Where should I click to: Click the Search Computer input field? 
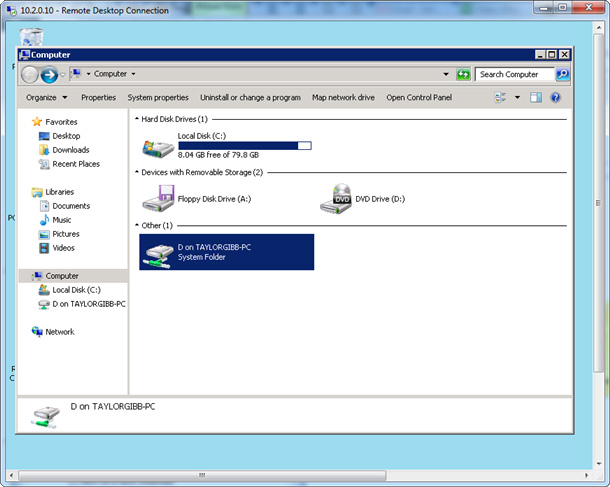[515, 74]
